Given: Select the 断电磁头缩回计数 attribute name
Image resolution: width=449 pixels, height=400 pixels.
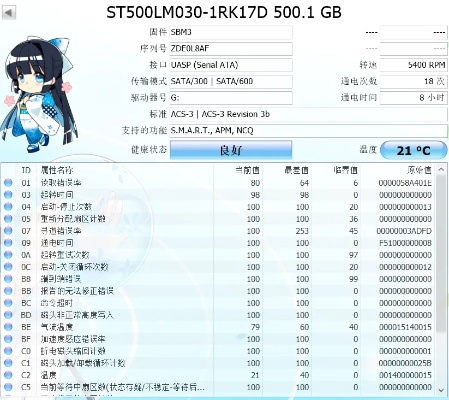Looking at the screenshot, I should pos(73,351).
